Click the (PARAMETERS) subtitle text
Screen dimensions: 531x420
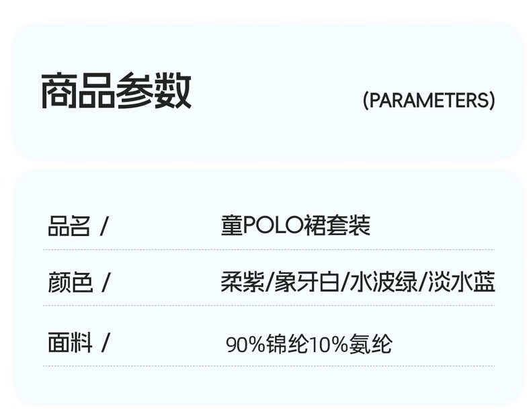(429, 100)
